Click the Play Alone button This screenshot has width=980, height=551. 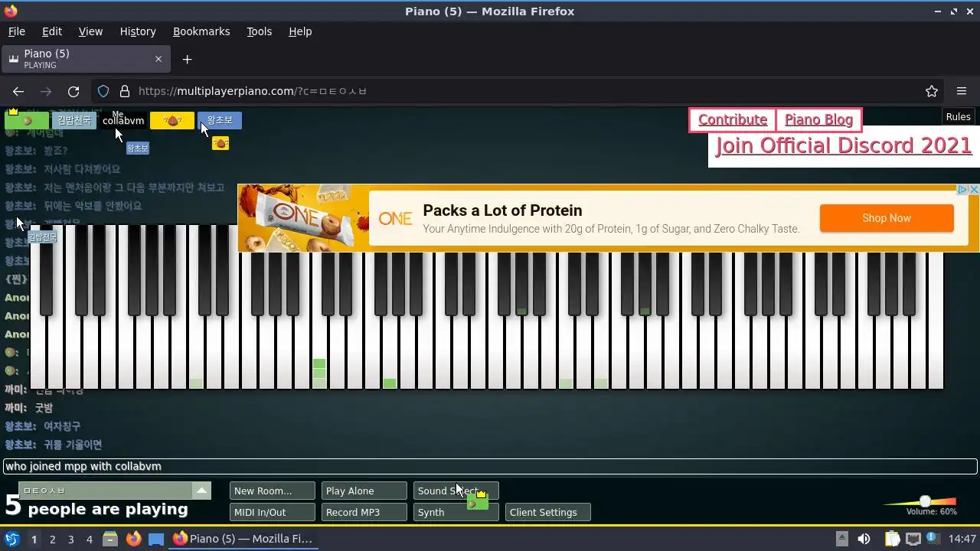point(364,491)
